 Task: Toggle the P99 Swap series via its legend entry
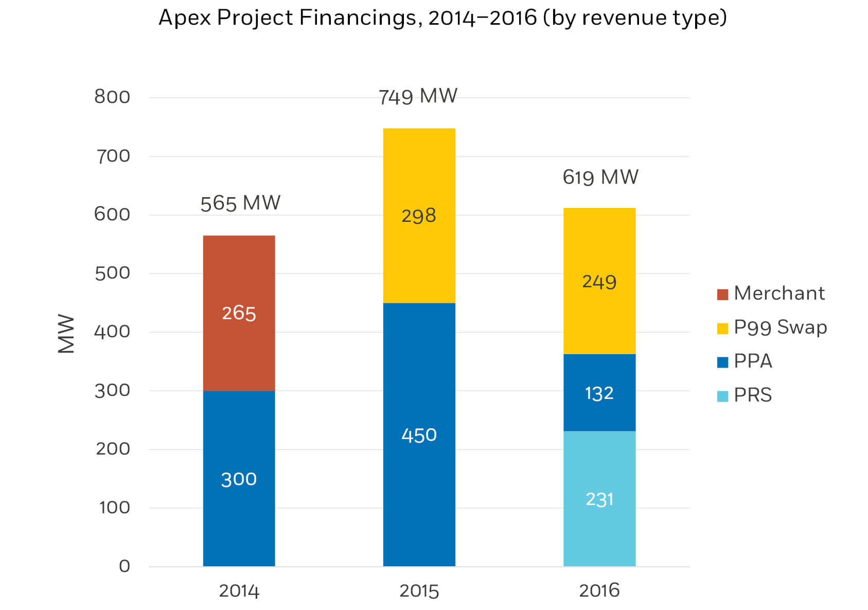click(x=781, y=327)
